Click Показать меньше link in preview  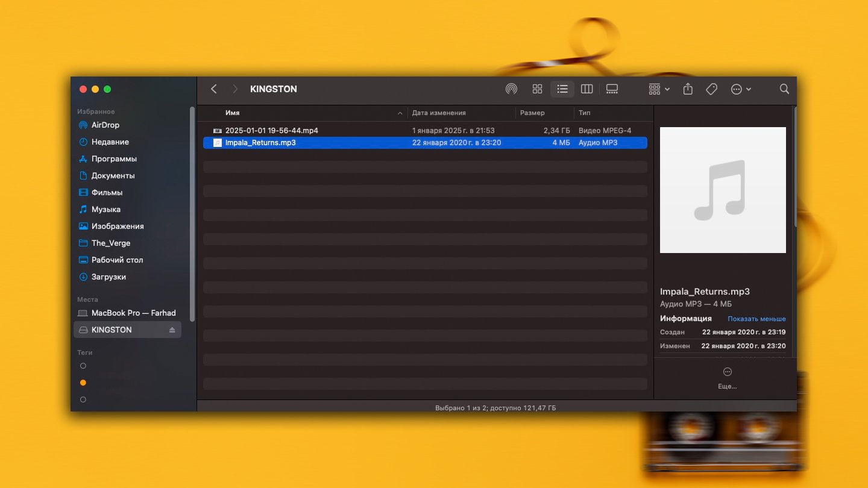[x=756, y=319]
